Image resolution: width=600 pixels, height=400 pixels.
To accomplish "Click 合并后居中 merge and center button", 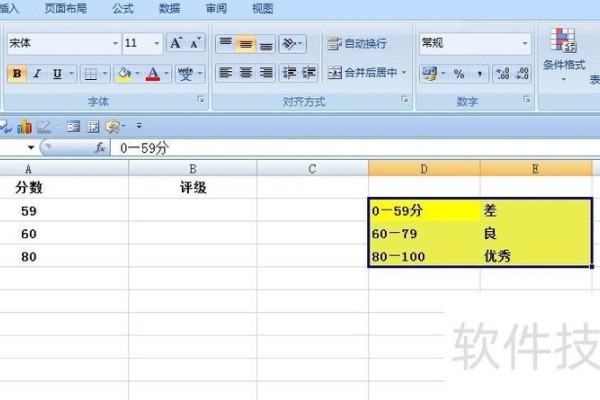I will pos(362,72).
